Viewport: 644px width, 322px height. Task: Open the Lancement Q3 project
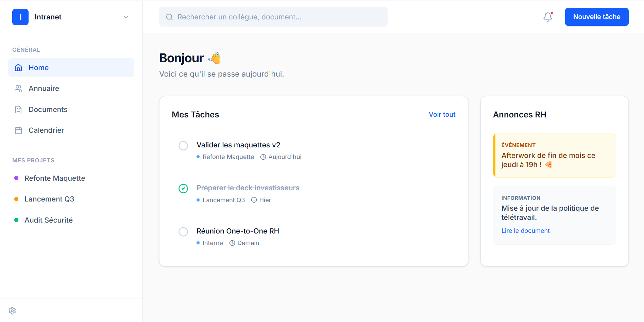click(x=49, y=199)
